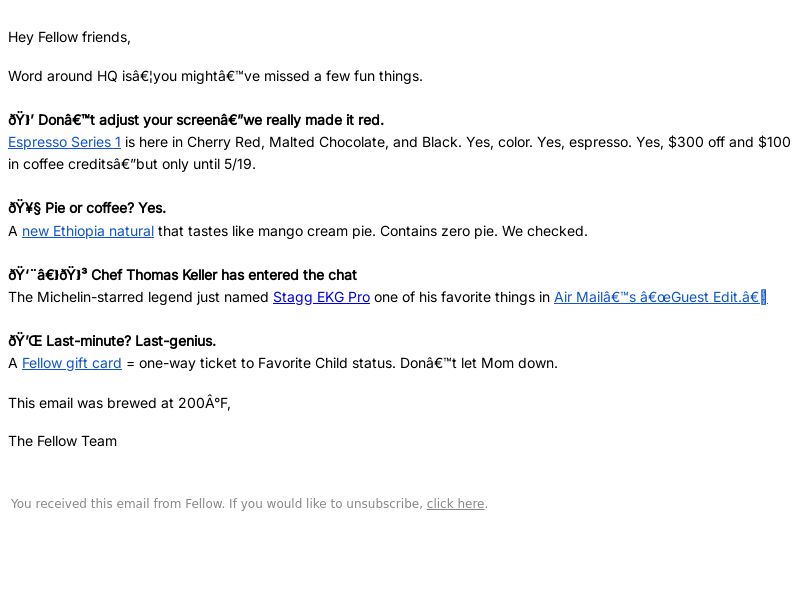Open the Air Mail Guest Edit link
Viewport: 800px width, 600px height.
tap(660, 297)
